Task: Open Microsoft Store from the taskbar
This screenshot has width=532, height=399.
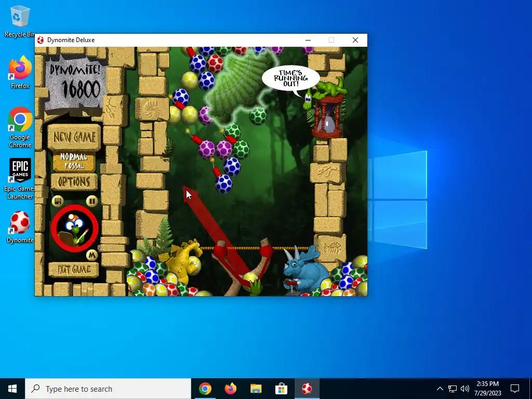Action: 281,389
